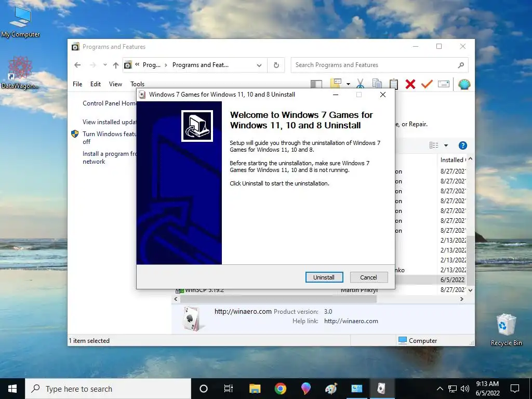Launch Google Chrome from taskbar
Image resolution: width=532 pixels, height=399 pixels.
[280, 389]
